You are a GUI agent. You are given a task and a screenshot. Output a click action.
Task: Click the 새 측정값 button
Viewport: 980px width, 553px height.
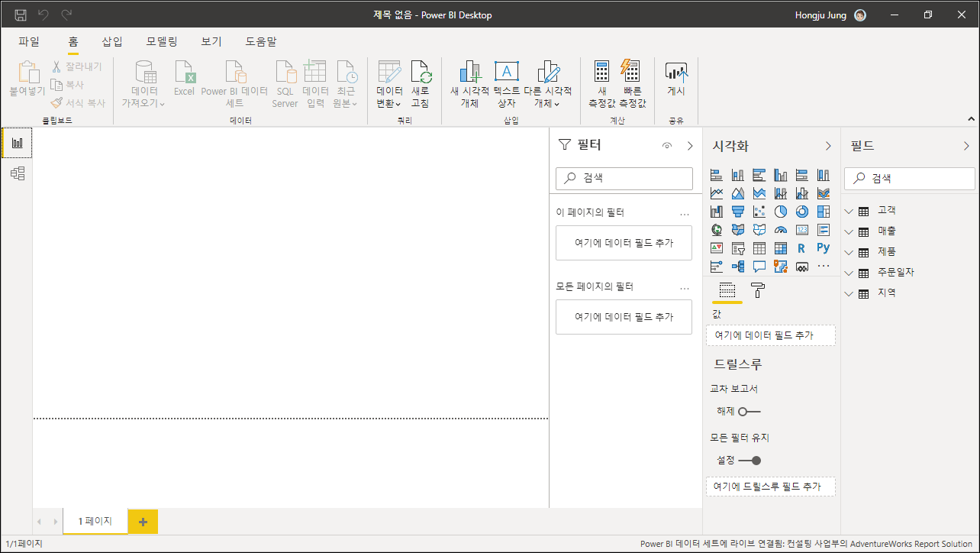[601, 85]
